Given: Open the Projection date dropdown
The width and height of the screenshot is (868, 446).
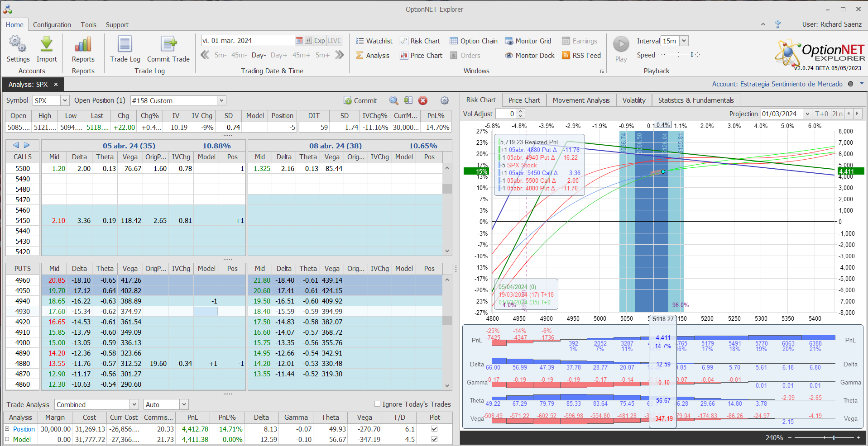Looking at the screenshot, I should click(x=807, y=114).
